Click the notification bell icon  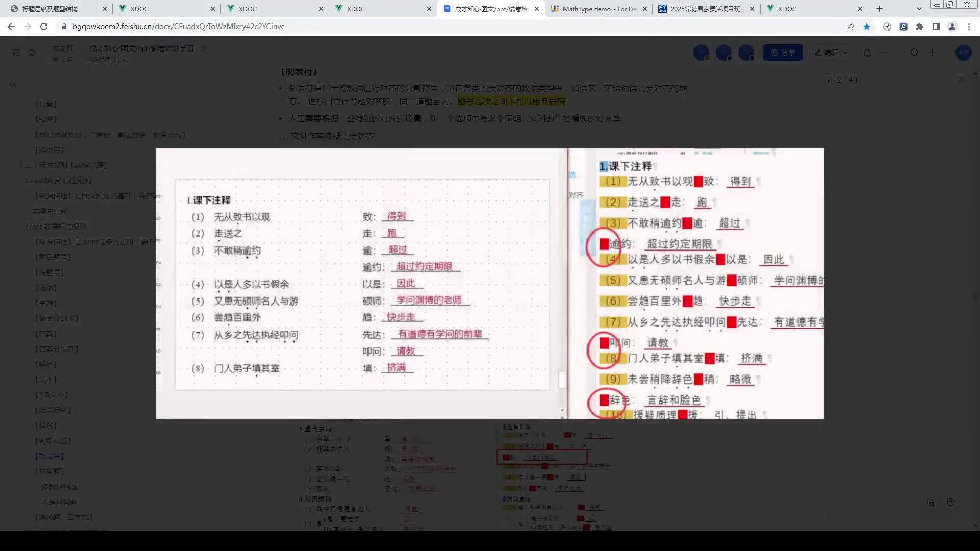[x=867, y=52]
